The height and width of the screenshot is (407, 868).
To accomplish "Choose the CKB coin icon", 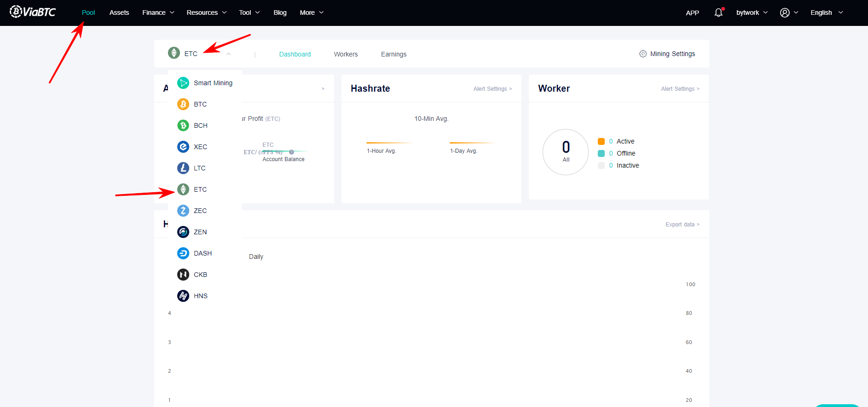I will 183,275.
